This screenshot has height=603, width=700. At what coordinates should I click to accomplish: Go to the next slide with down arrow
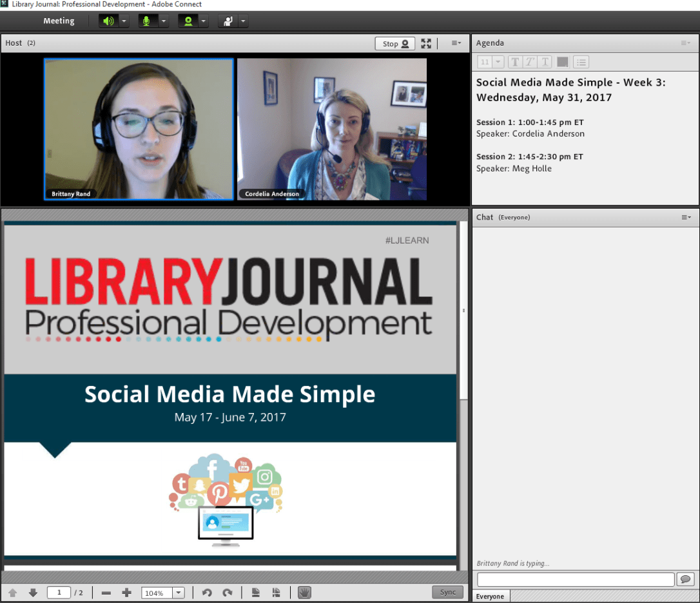click(33, 593)
